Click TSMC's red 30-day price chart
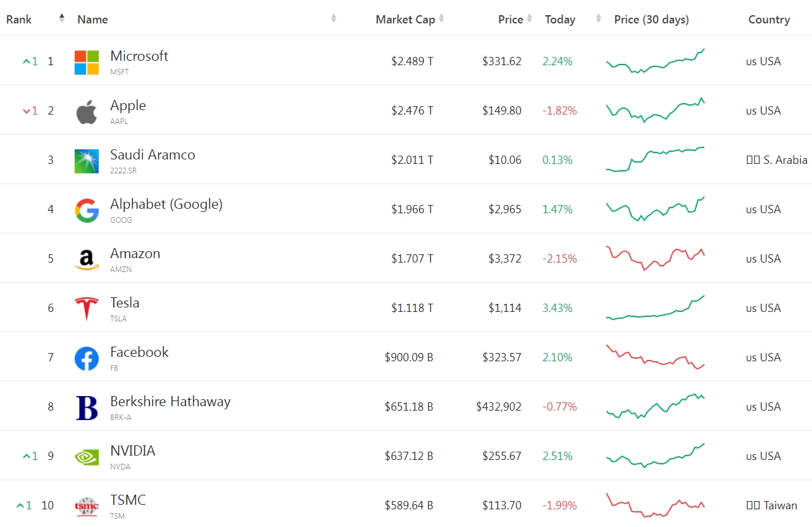 coord(656,505)
